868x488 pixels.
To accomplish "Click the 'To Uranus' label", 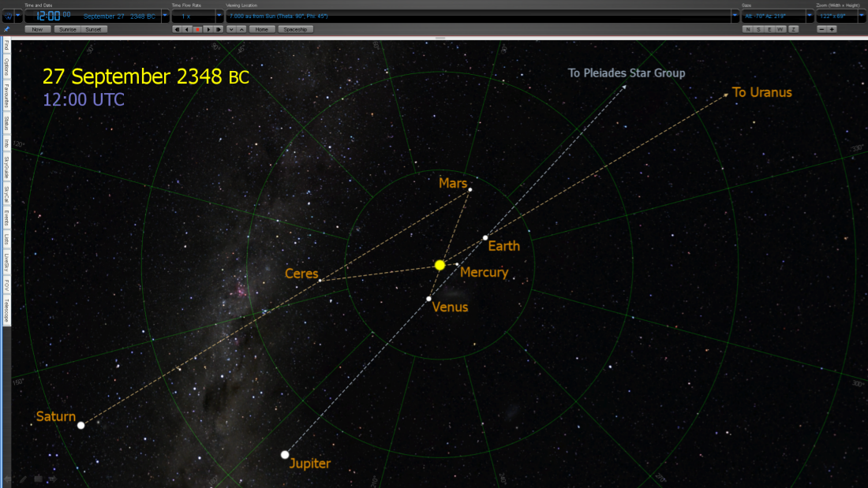I will click(761, 92).
